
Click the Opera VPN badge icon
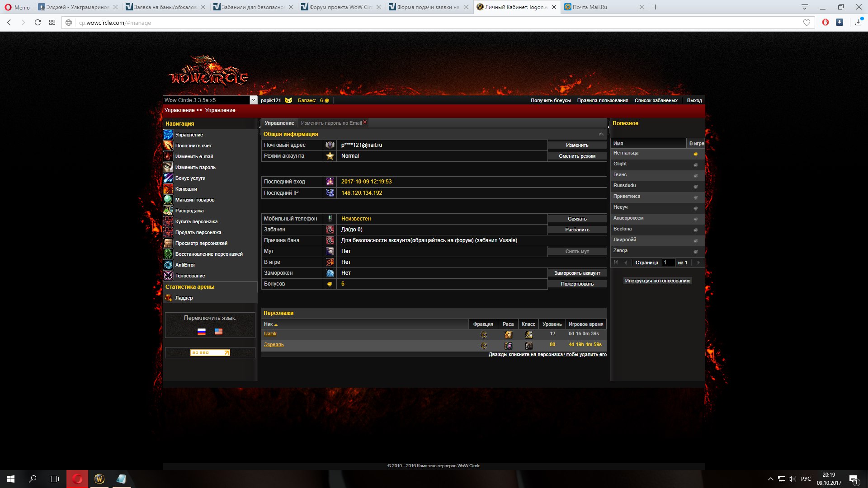[x=826, y=23]
